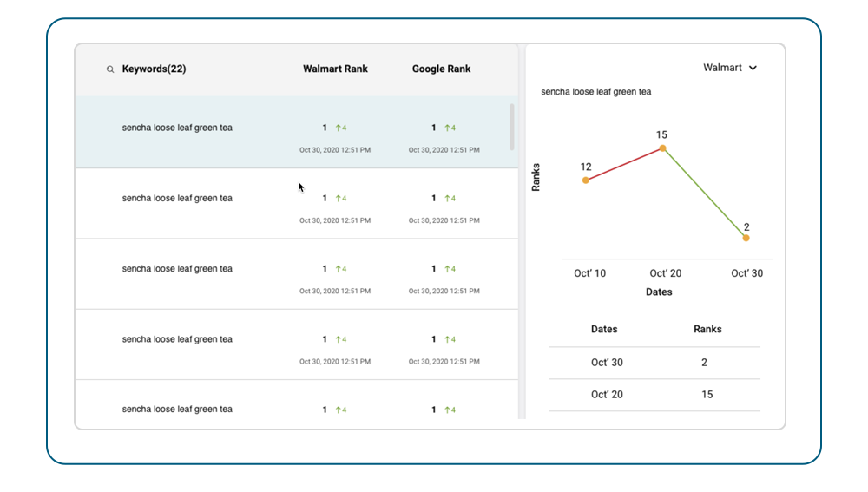This screenshot has width=868, height=492.
Task: Click the Oct' 20 cell in ranks table
Action: (x=607, y=395)
